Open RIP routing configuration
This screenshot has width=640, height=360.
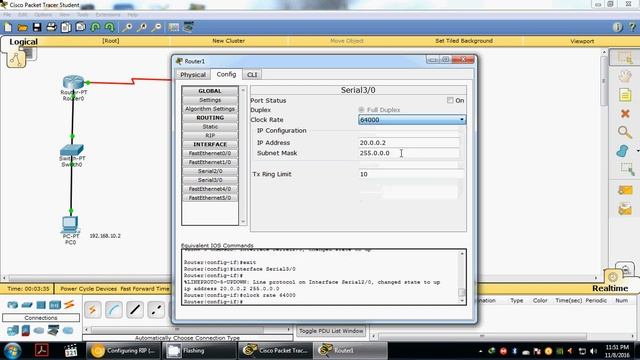(210, 136)
